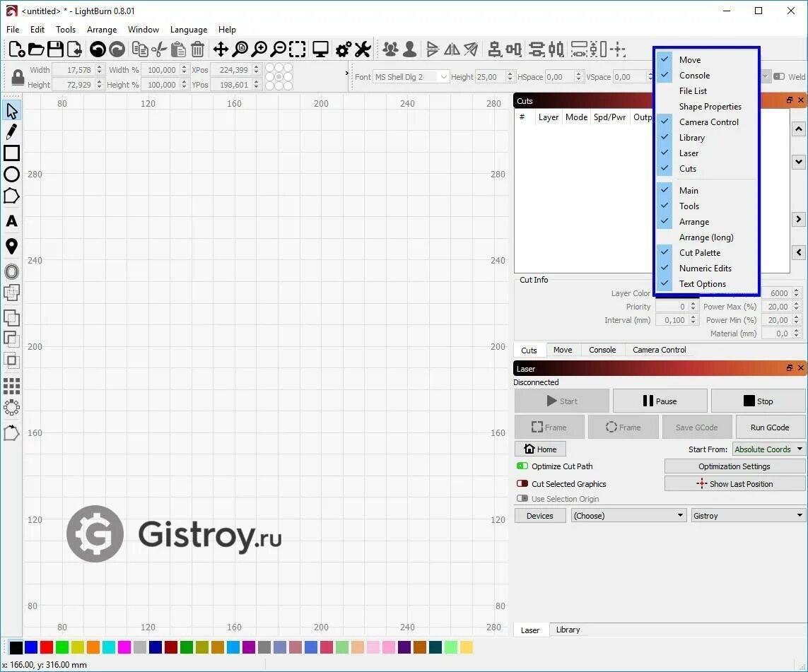The image size is (808, 672).
Task: Uncheck Move in window menu
Action: (707, 60)
